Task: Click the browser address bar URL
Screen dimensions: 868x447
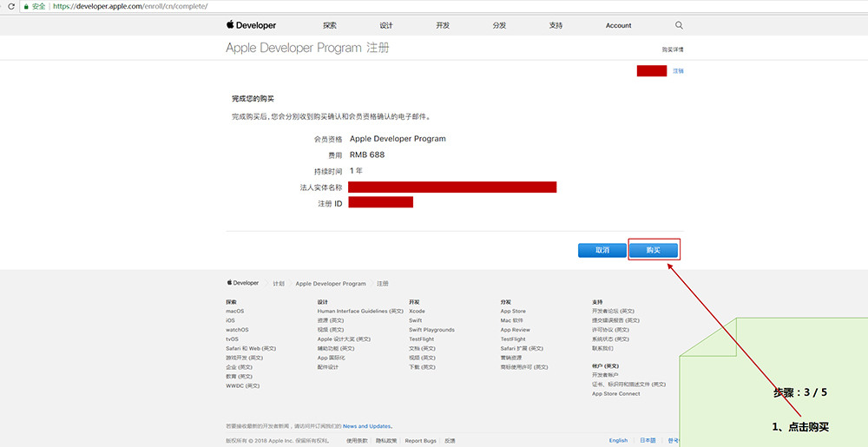Action: pyautogui.click(x=130, y=6)
